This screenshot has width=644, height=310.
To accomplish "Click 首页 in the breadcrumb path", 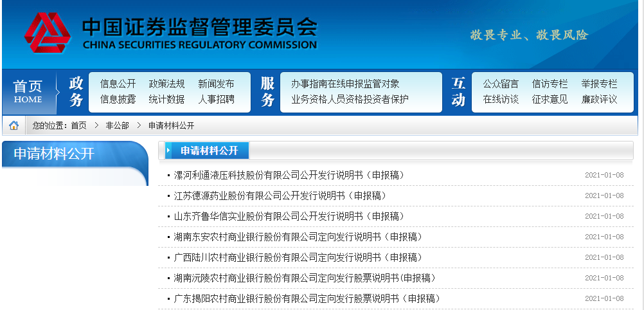I will [79, 126].
